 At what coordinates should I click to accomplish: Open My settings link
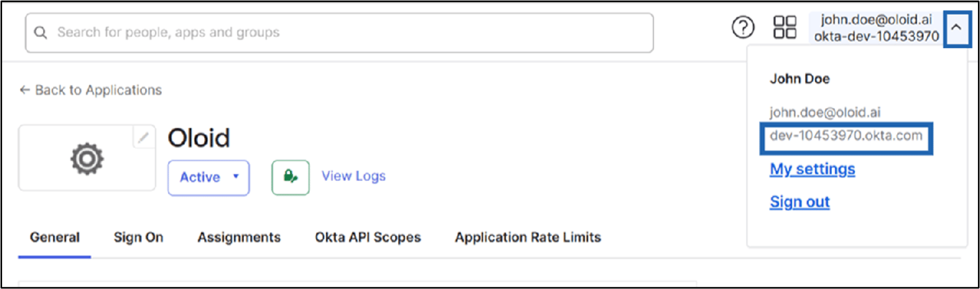coord(812,169)
